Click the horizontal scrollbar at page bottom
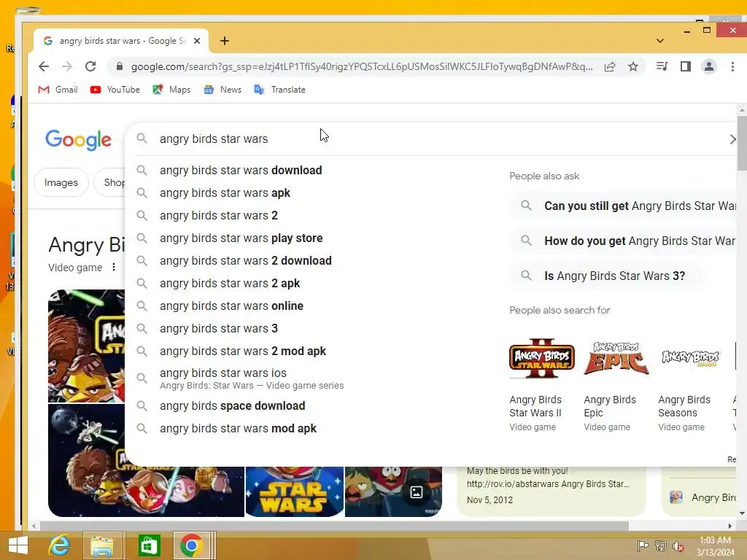The height and width of the screenshot is (560, 747). (x=333, y=526)
